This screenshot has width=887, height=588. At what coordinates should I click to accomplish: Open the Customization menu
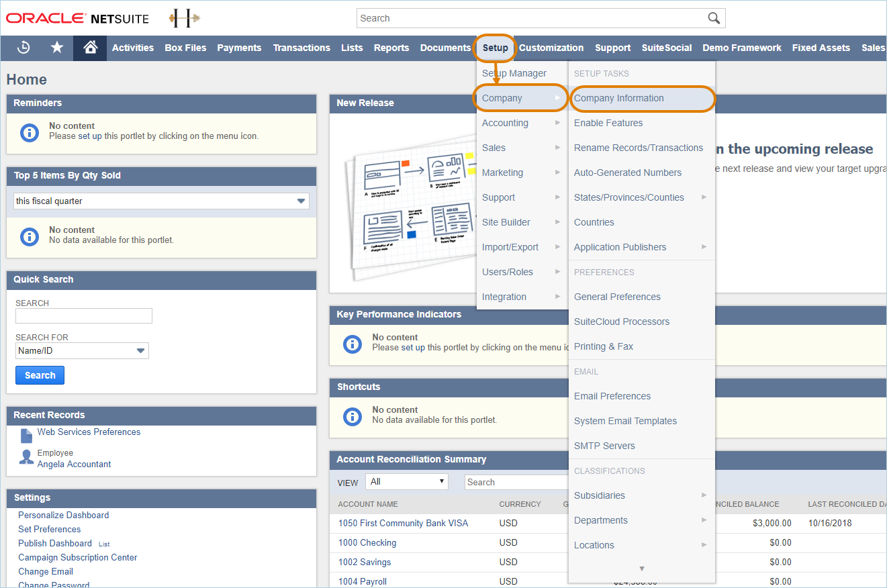[551, 48]
